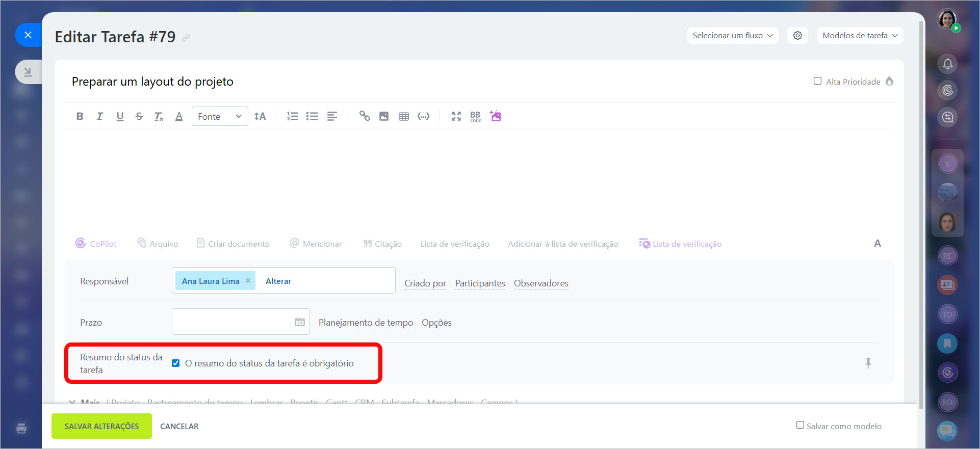The image size is (980, 449).
Task: Open deadline Opções
Action: click(x=436, y=323)
